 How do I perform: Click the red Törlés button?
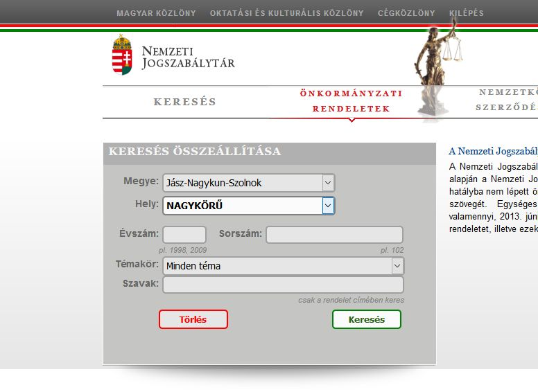[x=193, y=319]
